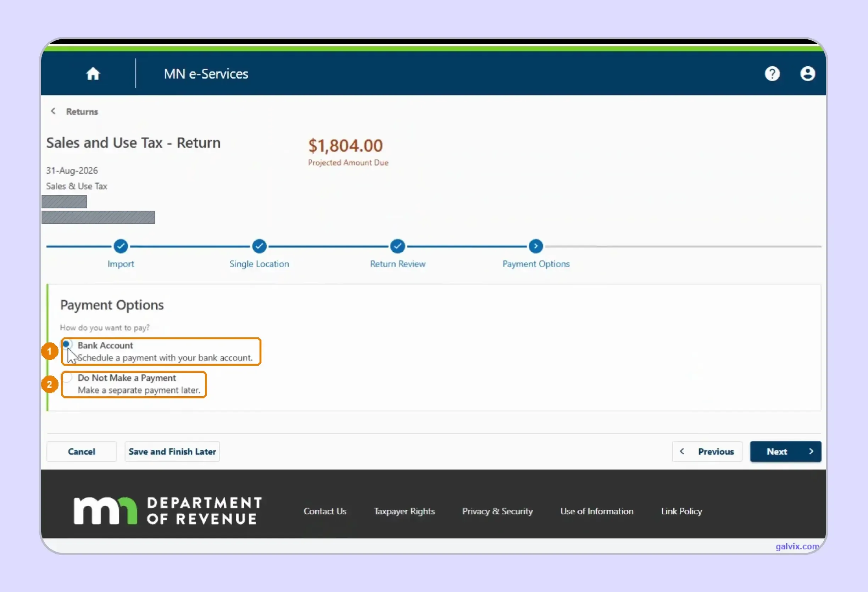
Task: Open the Contact Us footer link
Action: click(x=325, y=511)
